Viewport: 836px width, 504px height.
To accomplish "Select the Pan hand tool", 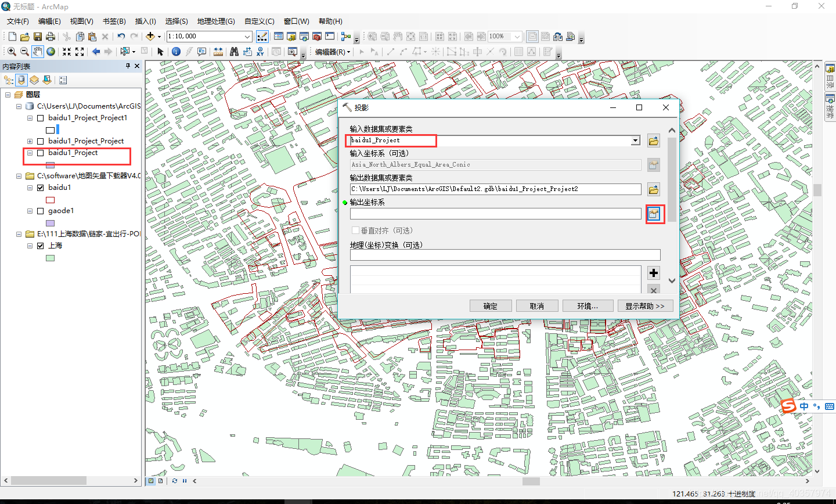I will (38, 52).
